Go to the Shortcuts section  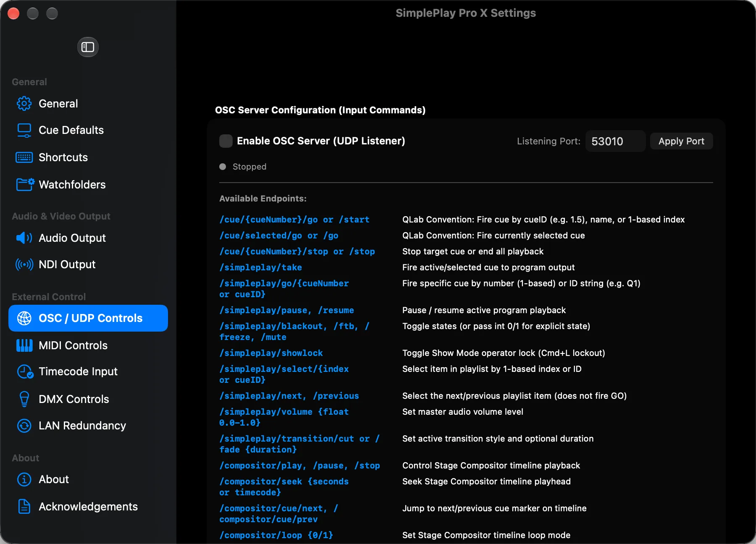(88, 157)
